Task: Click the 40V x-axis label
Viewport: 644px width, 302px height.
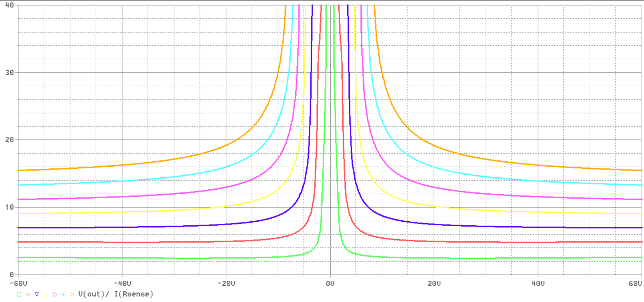Action: tap(538, 283)
